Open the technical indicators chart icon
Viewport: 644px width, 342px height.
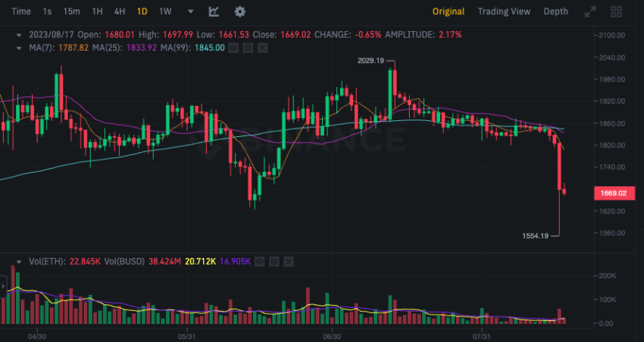214,11
